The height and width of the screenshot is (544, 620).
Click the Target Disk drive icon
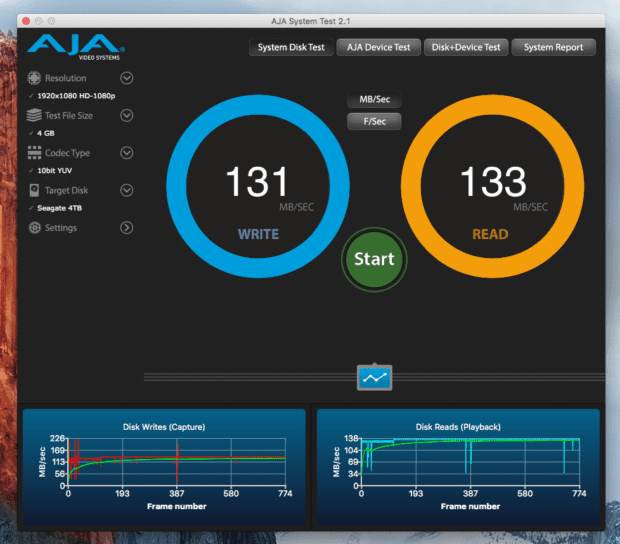tap(35, 190)
